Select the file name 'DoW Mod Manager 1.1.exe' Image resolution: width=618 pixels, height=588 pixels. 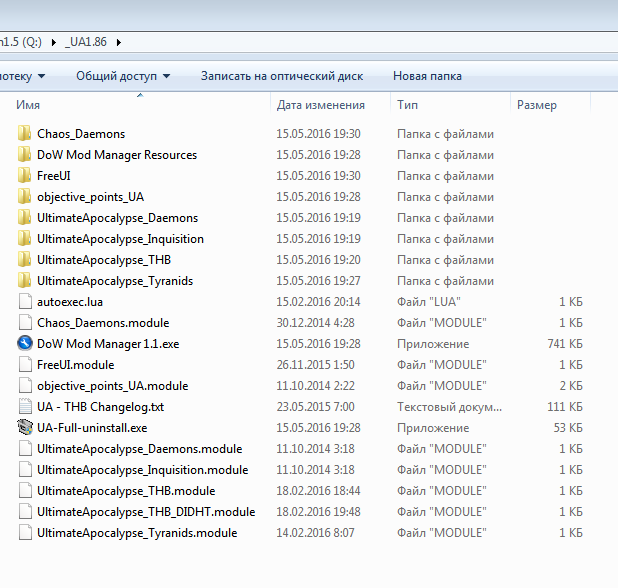click(108, 344)
